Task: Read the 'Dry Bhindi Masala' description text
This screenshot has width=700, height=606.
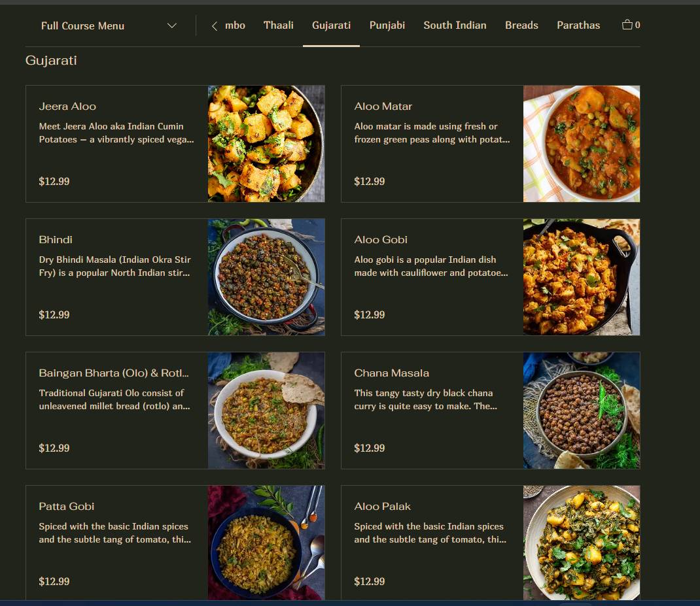Action: [x=114, y=267]
